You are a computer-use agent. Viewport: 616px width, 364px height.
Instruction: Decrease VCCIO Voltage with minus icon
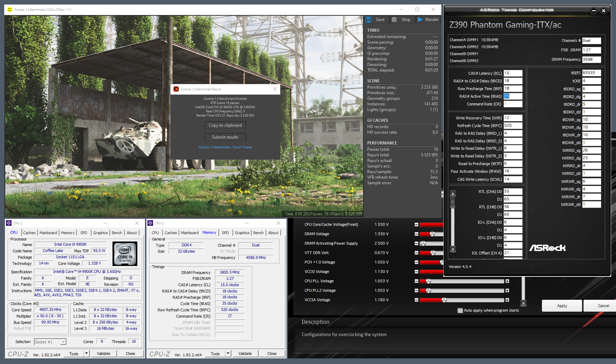416,272
